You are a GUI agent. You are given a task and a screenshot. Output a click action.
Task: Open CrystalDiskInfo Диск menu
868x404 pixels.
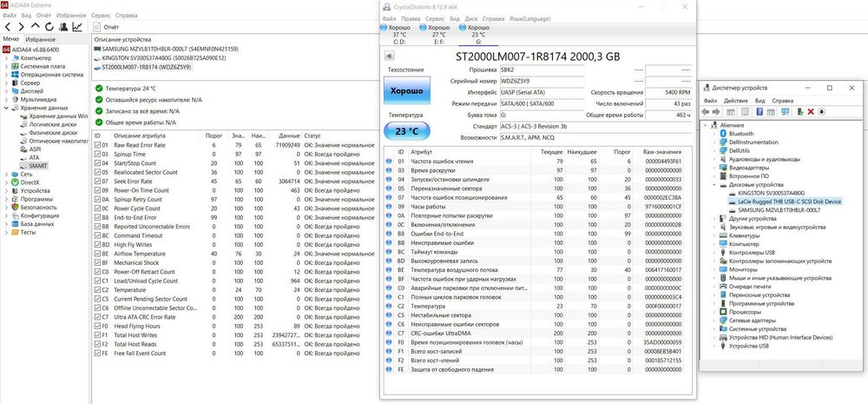(471, 18)
